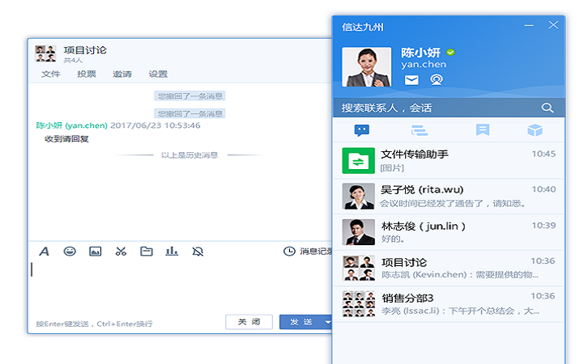Click the search magnifier icon
The image size is (588, 364).
pos(548,108)
